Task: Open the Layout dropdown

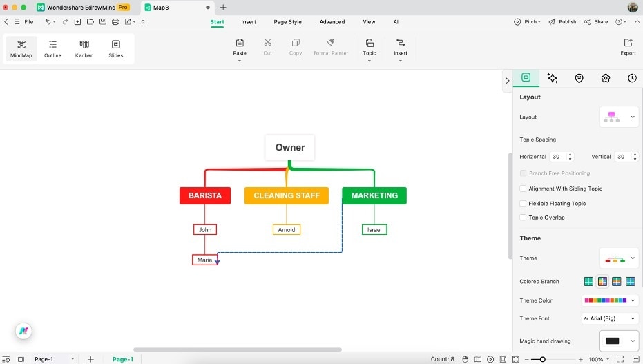Action: coord(620,117)
